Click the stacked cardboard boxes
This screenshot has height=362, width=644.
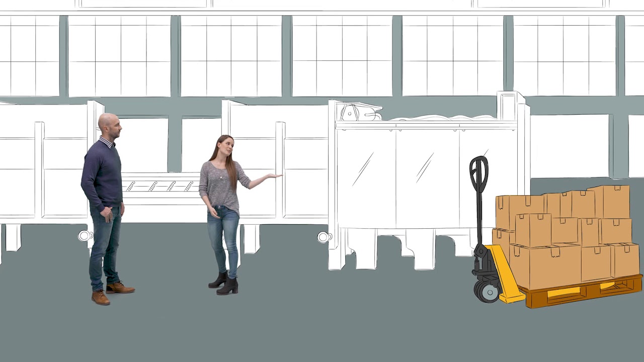click(567, 236)
